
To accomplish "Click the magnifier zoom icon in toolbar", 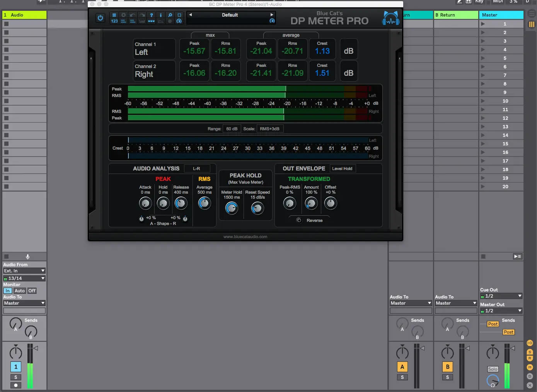I will pos(170,15).
